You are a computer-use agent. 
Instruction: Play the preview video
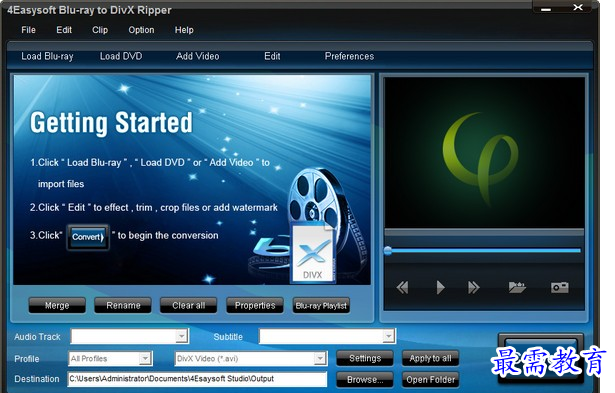[x=440, y=287]
